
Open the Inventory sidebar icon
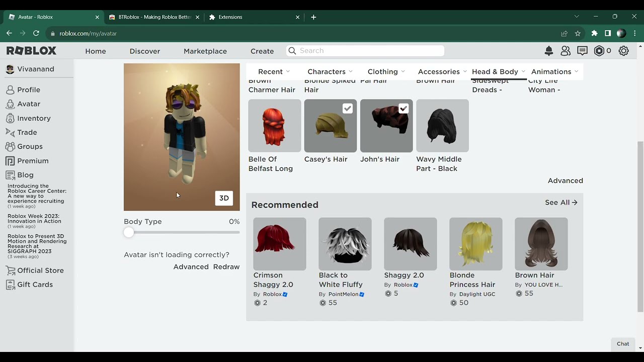[x=10, y=118]
